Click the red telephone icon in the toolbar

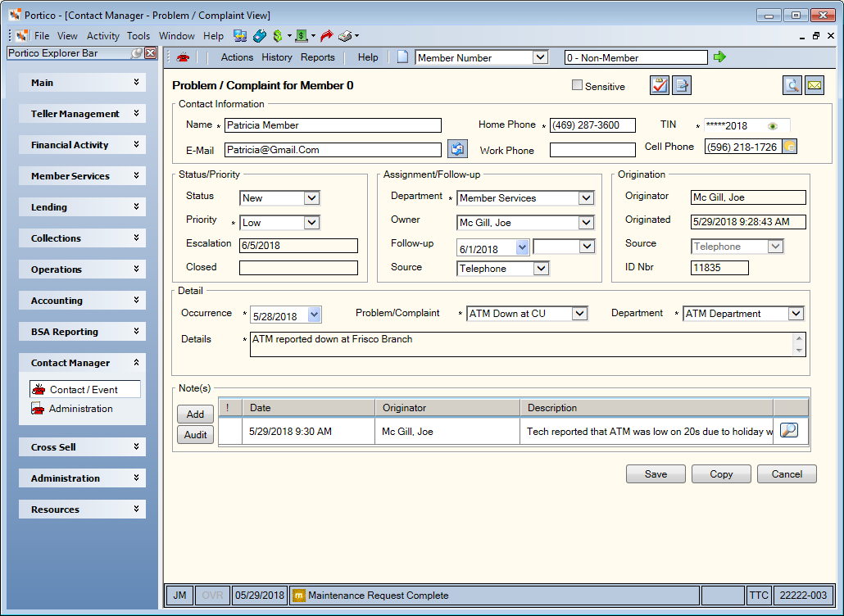(183, 57)
